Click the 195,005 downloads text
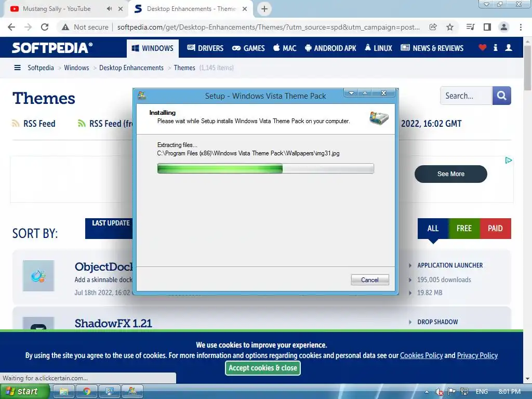Image resolution: width=532 pixels, height=399 pixels. (x=444, y=280)
